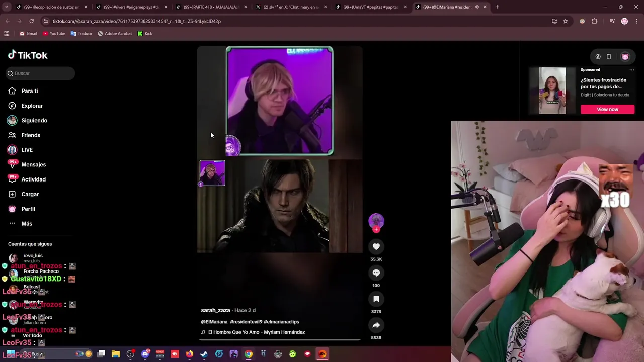Click View now on sponsored ad

[607, 109]
